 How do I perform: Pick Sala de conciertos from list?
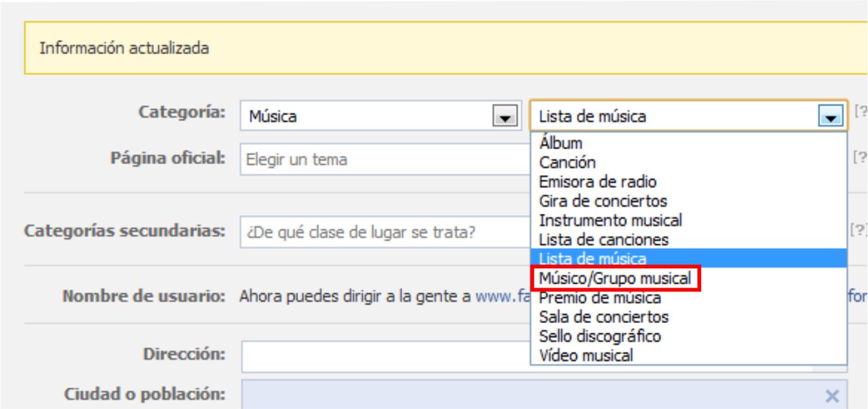tap(594, 318)
